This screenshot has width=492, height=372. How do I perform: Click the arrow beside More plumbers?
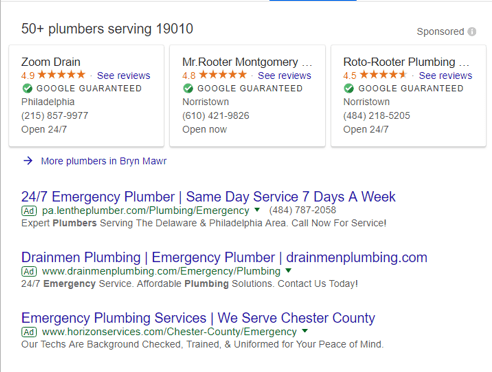28,161
